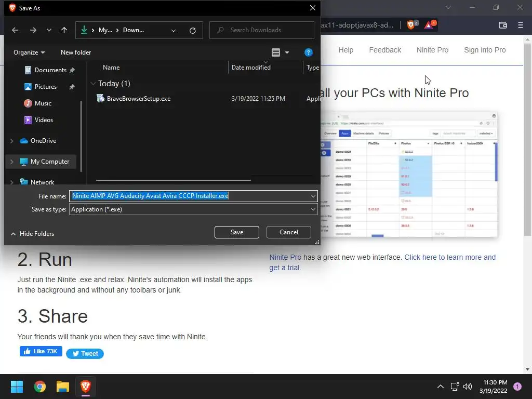Click here to learn more link
This screenshot has height=399, width=532.
[x=382, y=262]
